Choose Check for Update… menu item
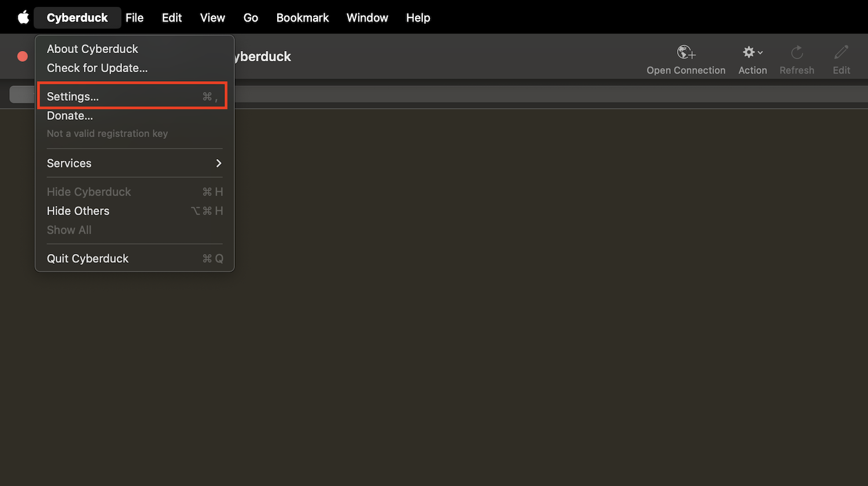 97,68
